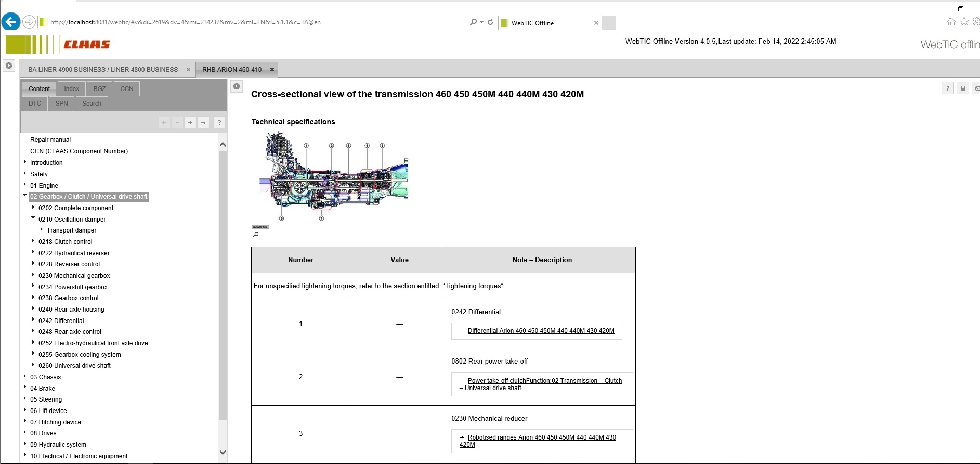Open Power take-off clutch Function link

click(541, 384)
